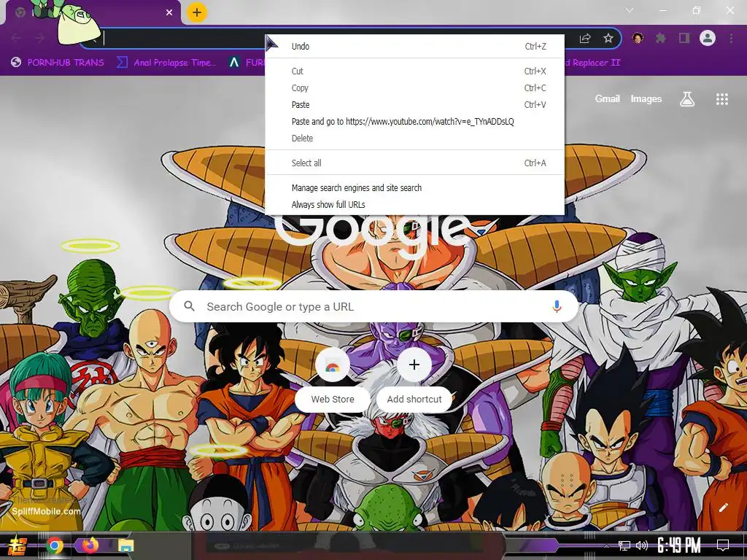747x560 pixels.
Task: Choose Paste from context menu
Action: (414, 105)
